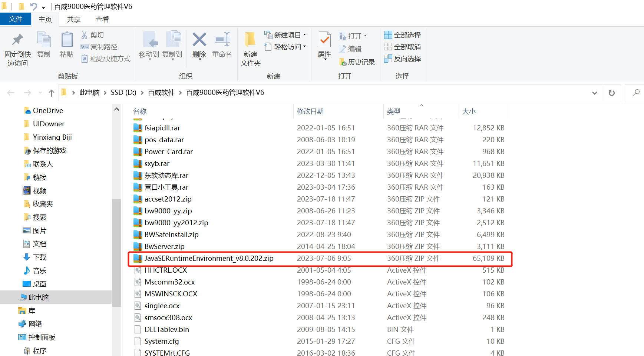Click the navigation pane vertical scrollbar
The image size is (644, 356).
coord(116,252)
